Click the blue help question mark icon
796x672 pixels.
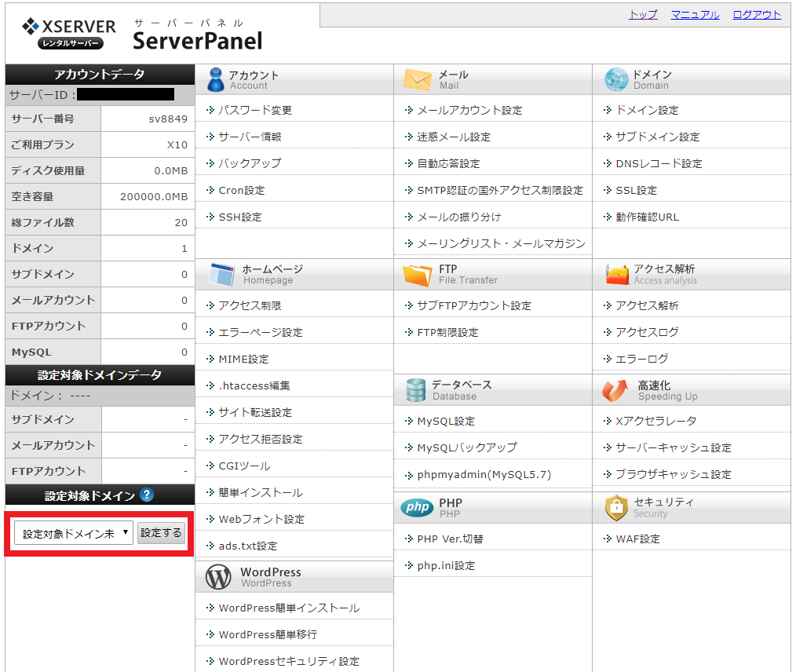point(147,495)
